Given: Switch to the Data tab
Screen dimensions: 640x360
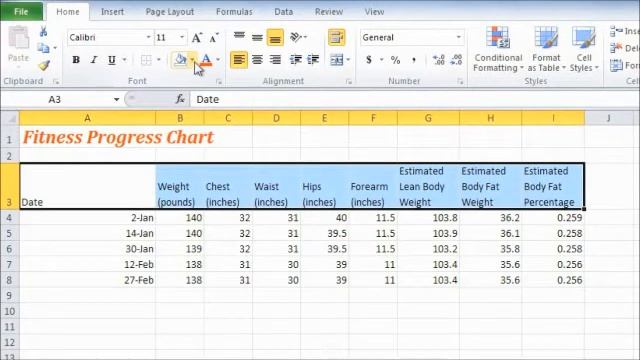Looking at the screenshot, I should click(283, 12).
